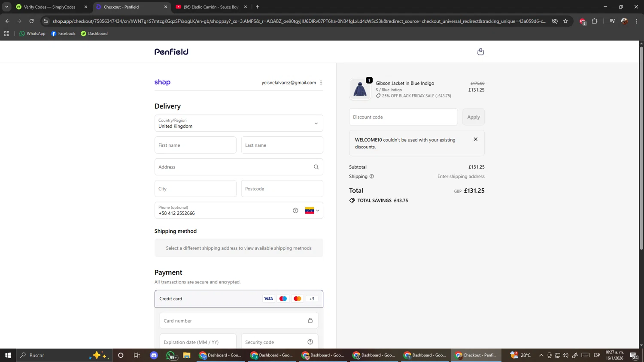Open the tab search dropdown arrow
The image size is (644, 362).
click(6, 7)
